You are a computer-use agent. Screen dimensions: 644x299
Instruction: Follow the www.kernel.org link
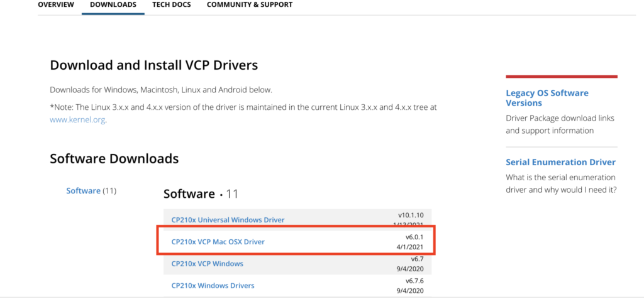click(x=77, y=119)
